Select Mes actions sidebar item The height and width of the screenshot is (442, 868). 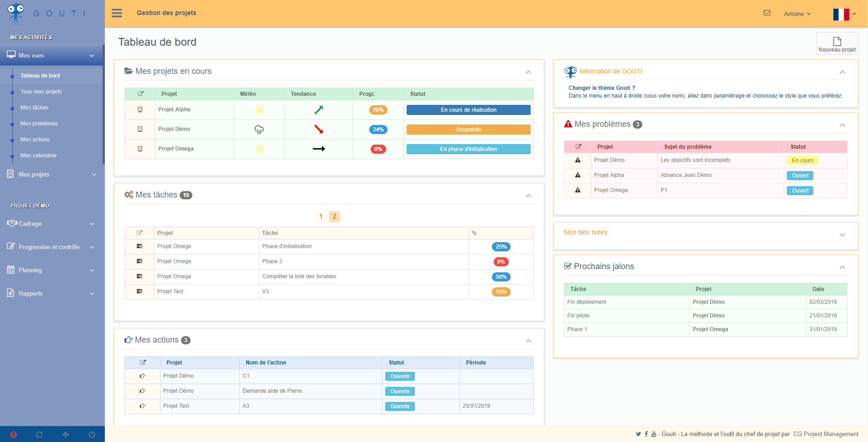tap(35, 140)
